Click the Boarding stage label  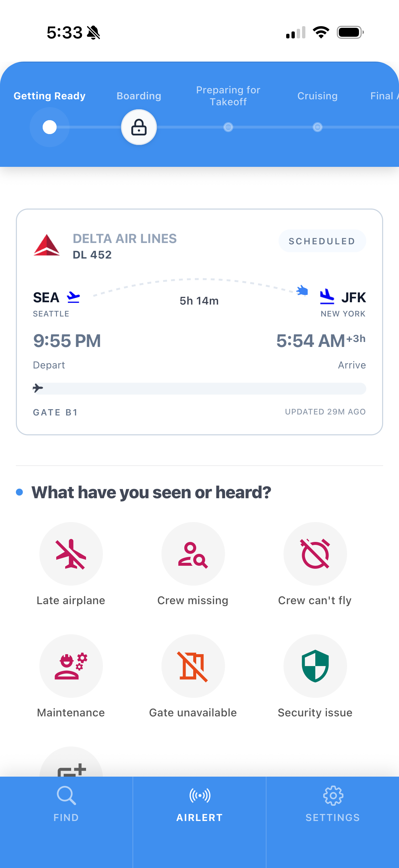click(139, 96)
